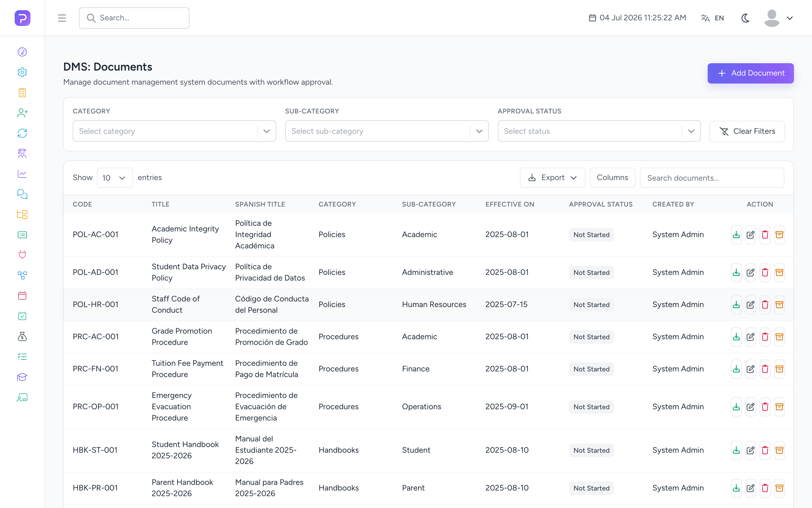
Task: Open the hierarchy nodes icon in sidebar
Action: click(x=22, y=275)
